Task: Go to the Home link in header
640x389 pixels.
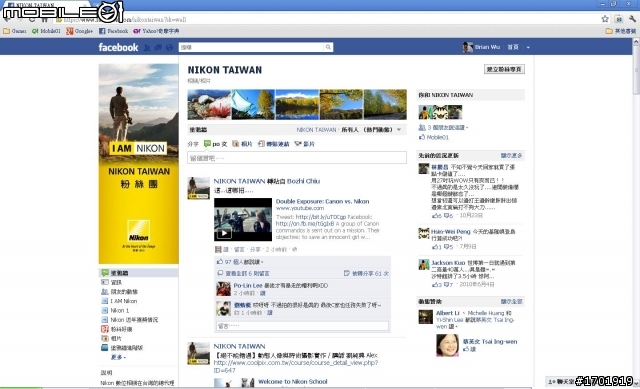Action: (513, 47)
